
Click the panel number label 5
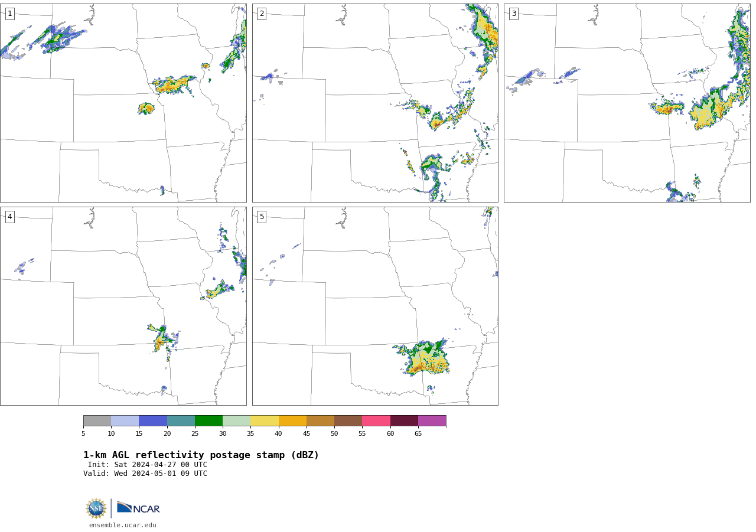coord(262,217)
